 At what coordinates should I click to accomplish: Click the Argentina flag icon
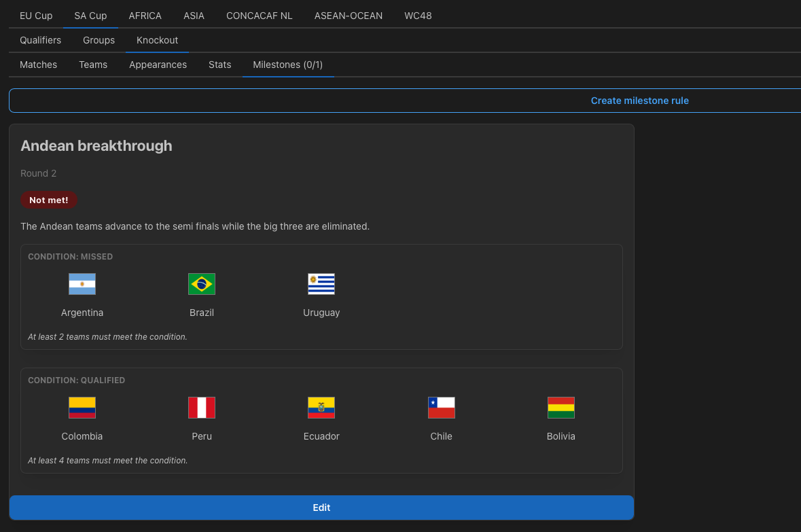point(82,284)
